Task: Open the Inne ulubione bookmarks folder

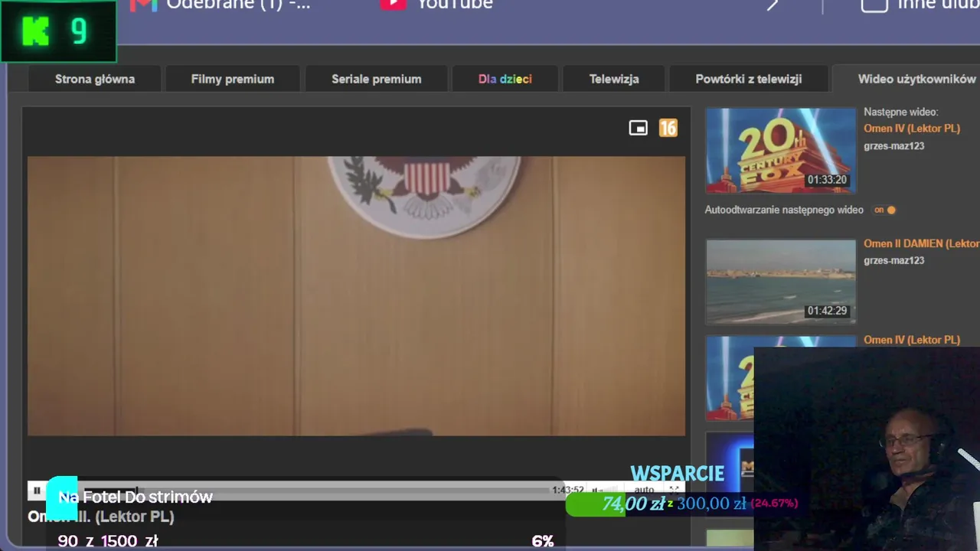Action: [920, 6]
